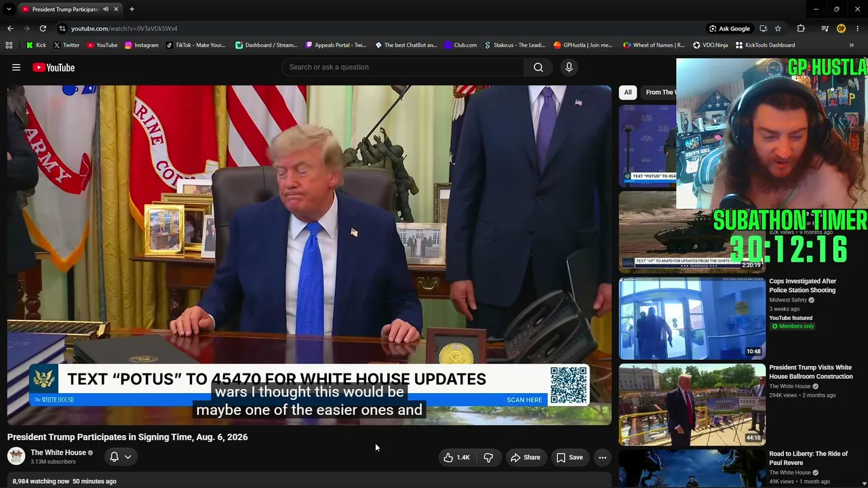Open the Twitter bookmark
This screenshot has width=868, height=488.
pyautogui.click(x=66, y=45)
